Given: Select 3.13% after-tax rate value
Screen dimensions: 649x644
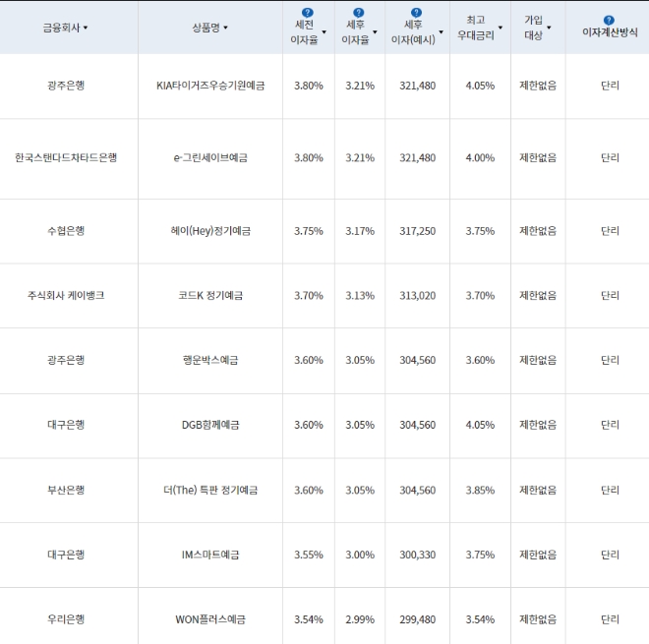Looking at the screenshot, I should point(360,296).
